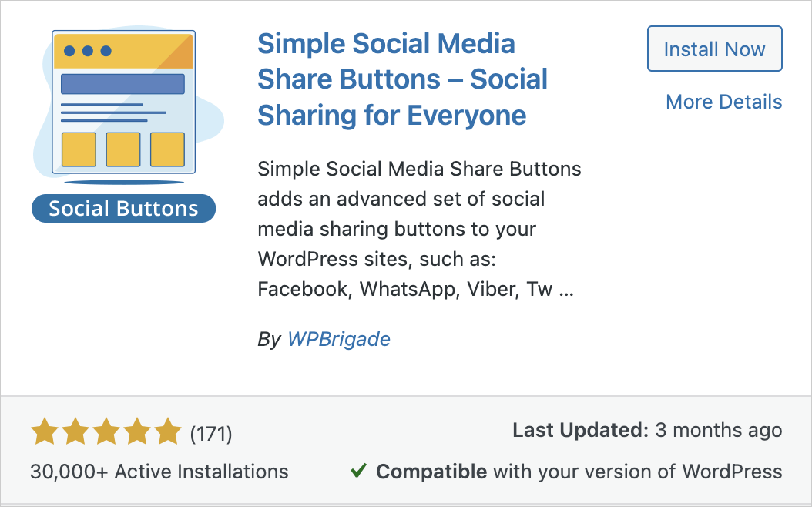The width and height of the screenshot is (812, 507).
Task: Click the three blue dots in the plugin icon
Action: (x=88, y=51)
